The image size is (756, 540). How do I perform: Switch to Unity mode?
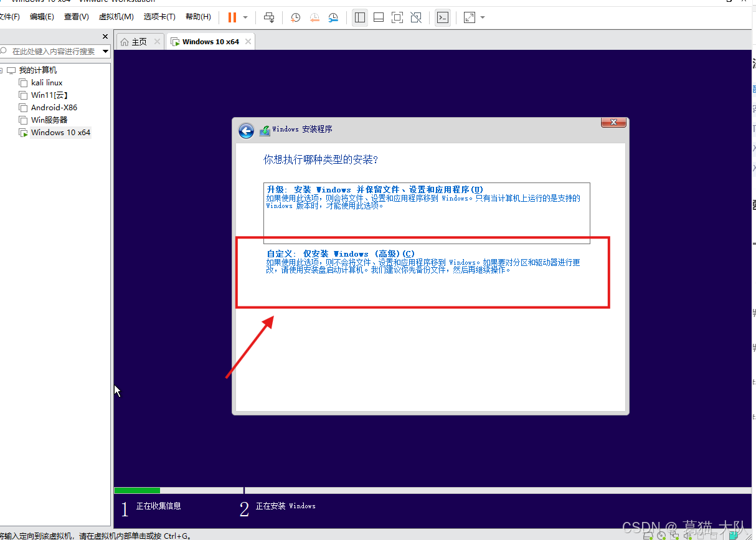coord(416,17)
